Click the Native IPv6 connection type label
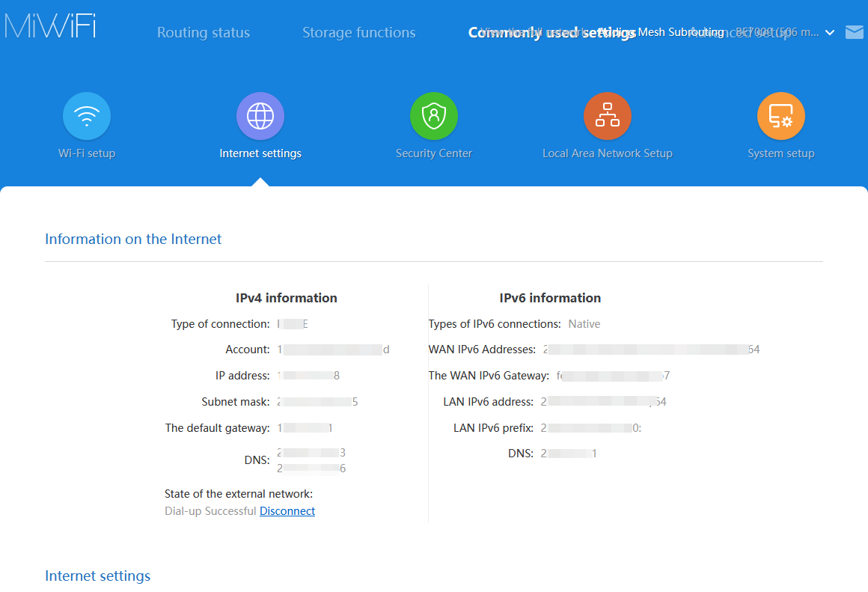 tap(584, 324)
